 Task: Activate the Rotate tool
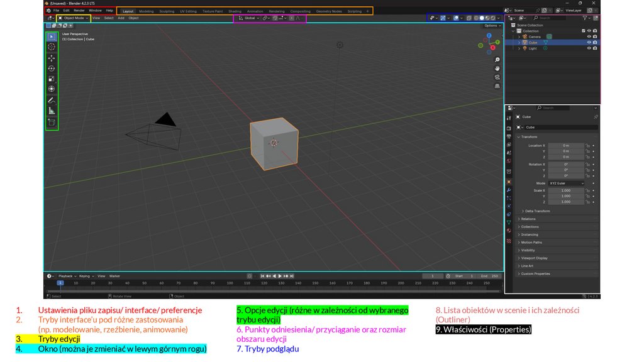(x=52, y=69)
